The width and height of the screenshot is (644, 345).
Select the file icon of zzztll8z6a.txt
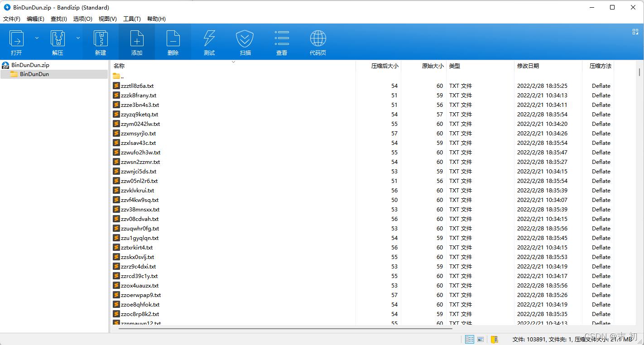(x=116, y=86)
